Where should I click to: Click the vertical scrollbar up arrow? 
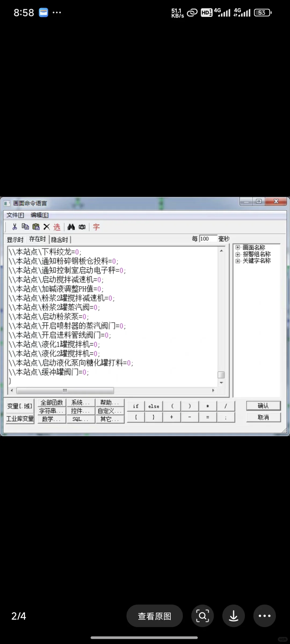[x=221, y=251]
